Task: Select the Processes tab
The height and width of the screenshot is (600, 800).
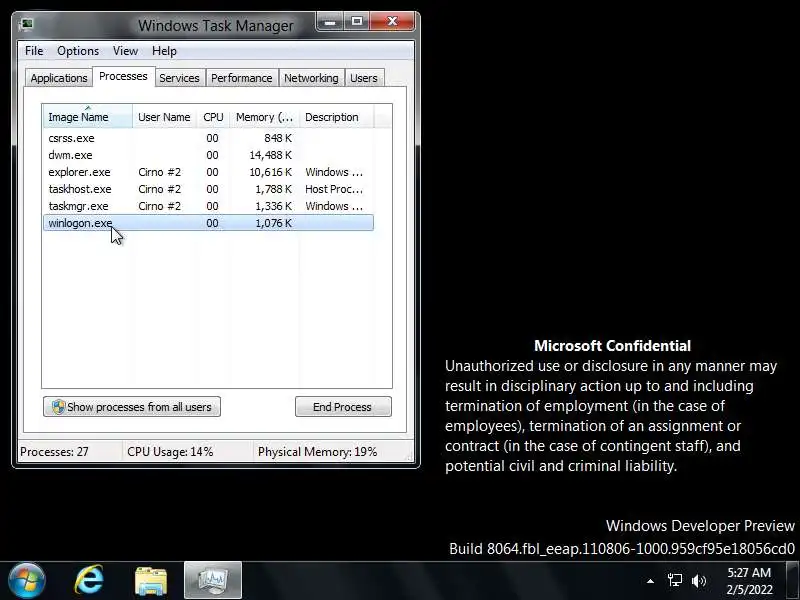Action: coord(123,77)
